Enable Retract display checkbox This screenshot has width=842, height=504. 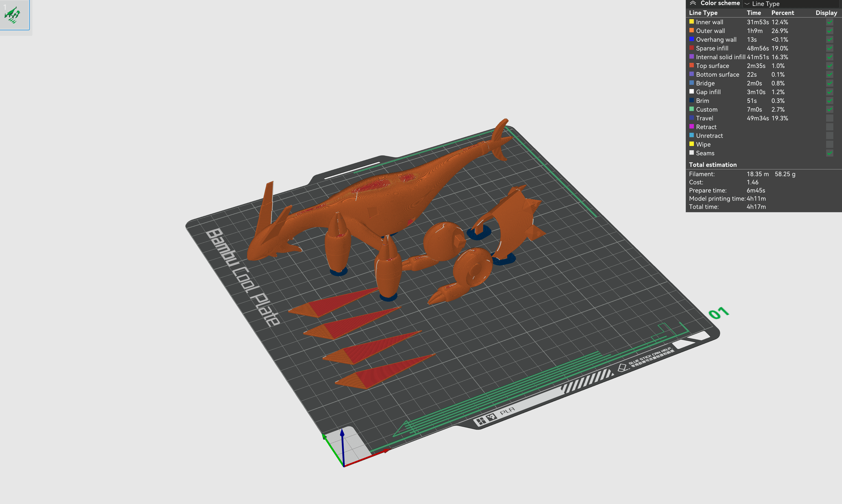(x=829, y=127)
